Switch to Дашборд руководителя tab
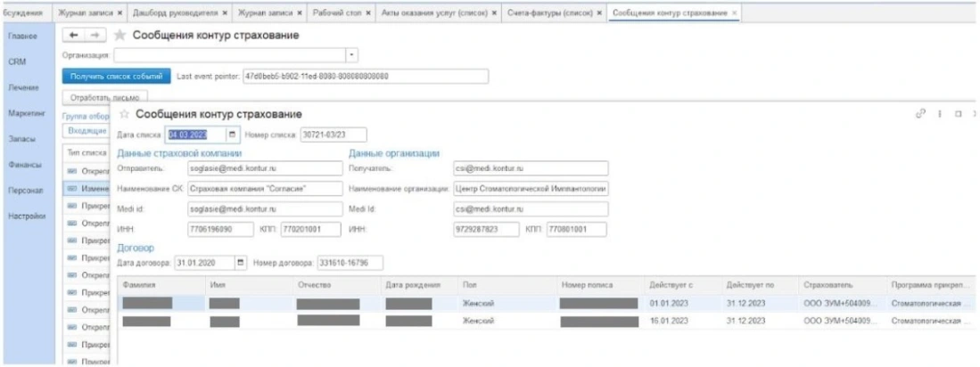The image size is (980, 367). (179, 12)
